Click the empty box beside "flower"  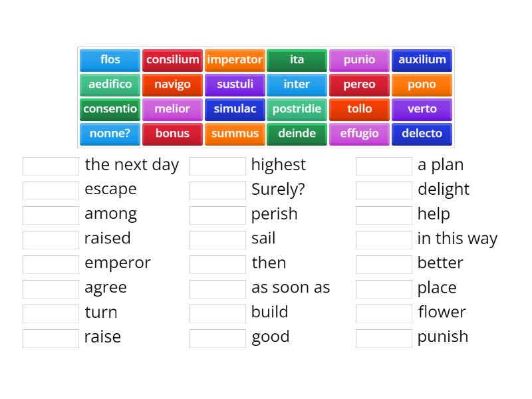point(384,313)
